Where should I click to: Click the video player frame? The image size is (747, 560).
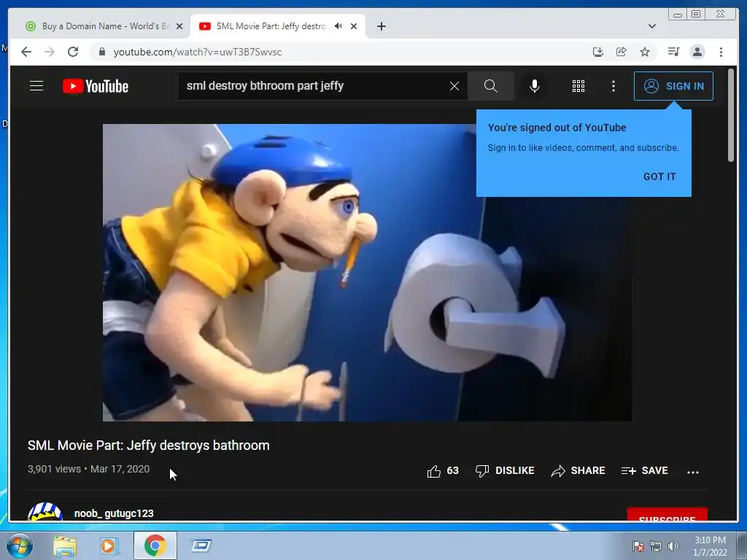367,273
